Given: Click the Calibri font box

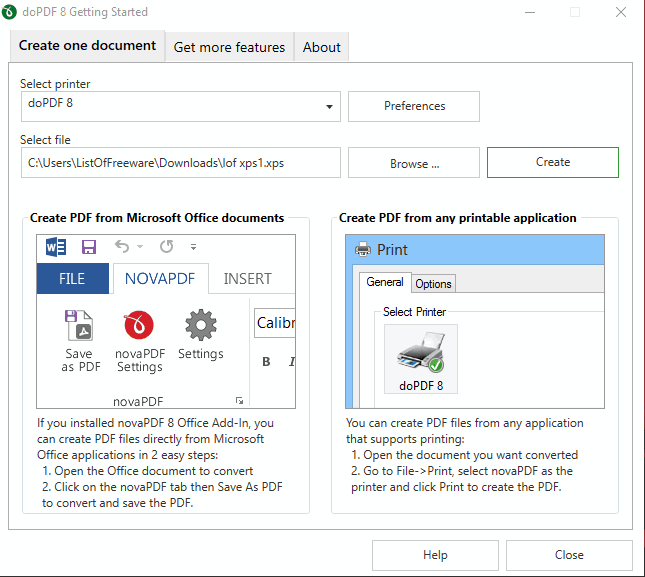Looking at the screenshot, I should tap(275, 323).
